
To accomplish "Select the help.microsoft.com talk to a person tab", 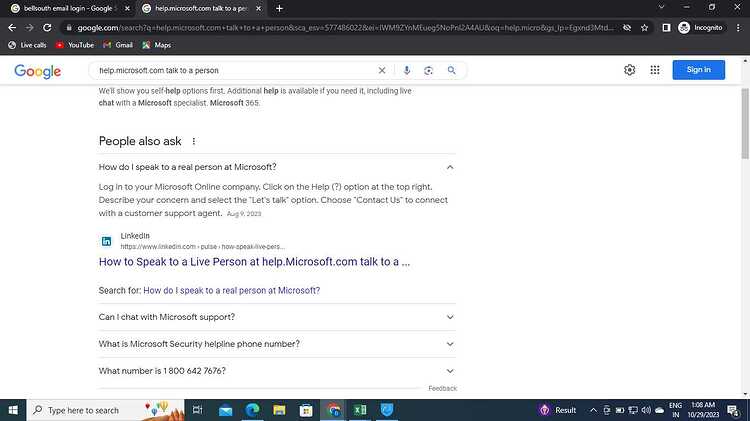I will [x=201, y=8].
